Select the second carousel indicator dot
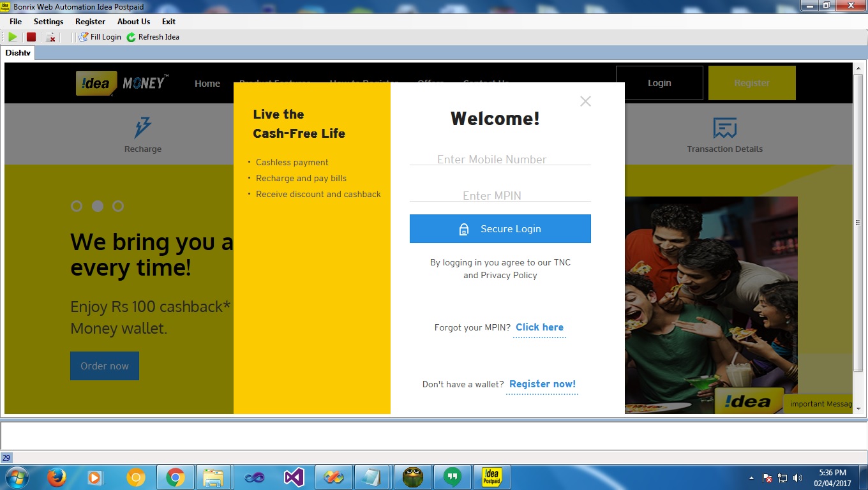The image size is (868, 490). click(98, 206)
